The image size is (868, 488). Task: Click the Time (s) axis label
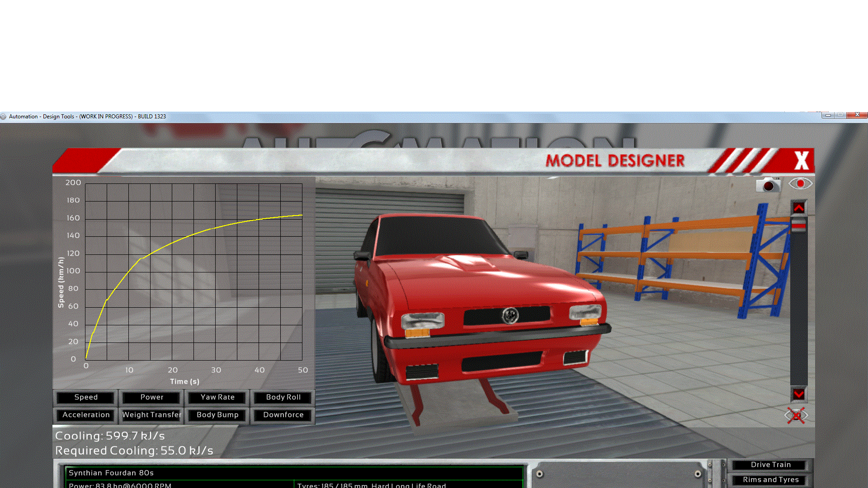coord(184,381)
